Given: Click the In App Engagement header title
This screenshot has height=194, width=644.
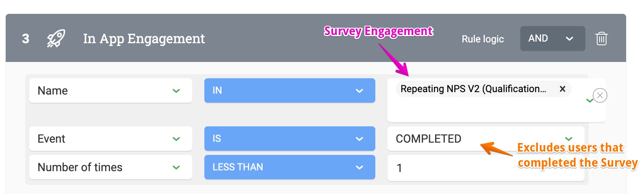Looking at the screenshot, I should tap(144, 38).
